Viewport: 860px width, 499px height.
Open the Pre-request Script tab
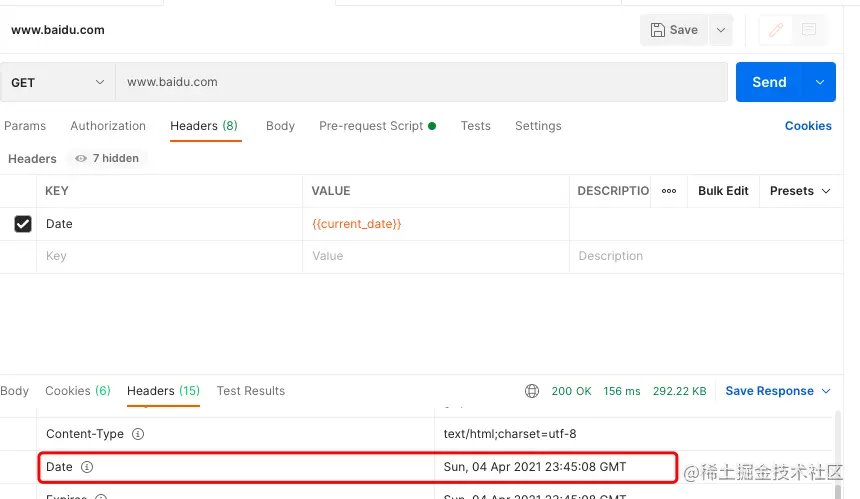377,126
